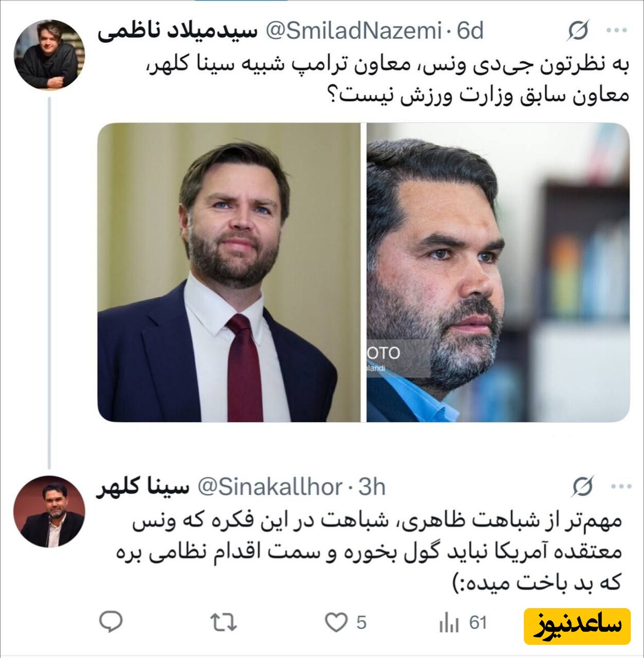Open right photo of man in blue shirt
This screenshot has height=658, width=644.
coord(498,272)
